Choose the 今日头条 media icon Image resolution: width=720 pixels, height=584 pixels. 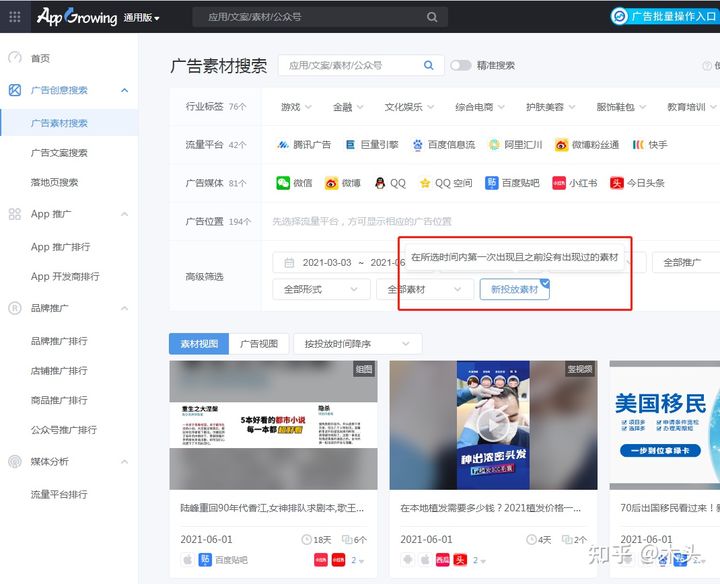pos(617,183)
